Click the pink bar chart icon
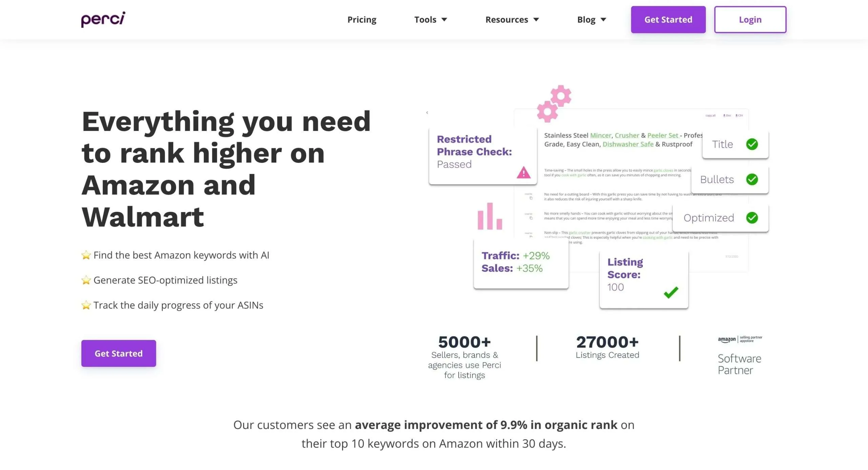The height and width of the screenshot is (470, 868). click(x=490, y=216)
